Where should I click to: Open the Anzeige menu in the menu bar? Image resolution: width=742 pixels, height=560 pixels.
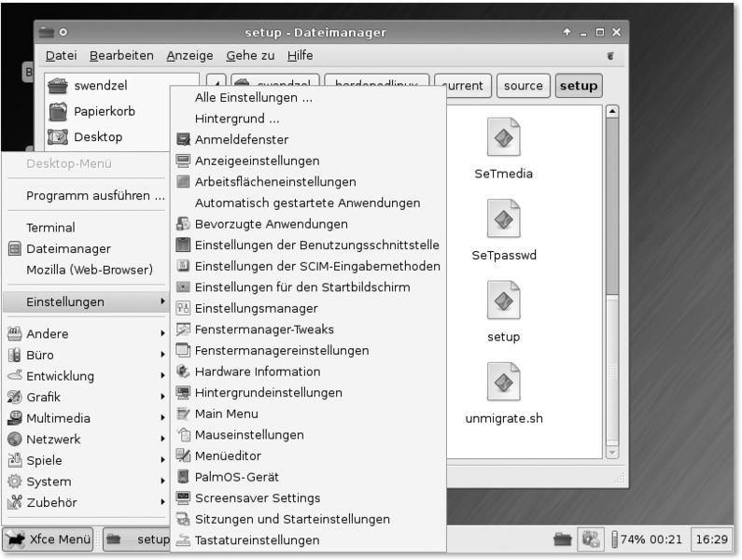189,56
